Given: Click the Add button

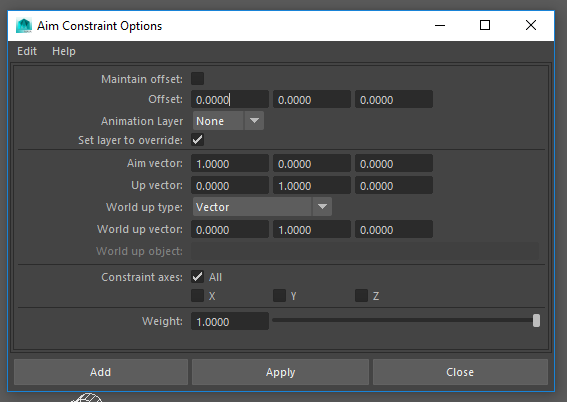Looking at the screenshot, I should [101, 372].
